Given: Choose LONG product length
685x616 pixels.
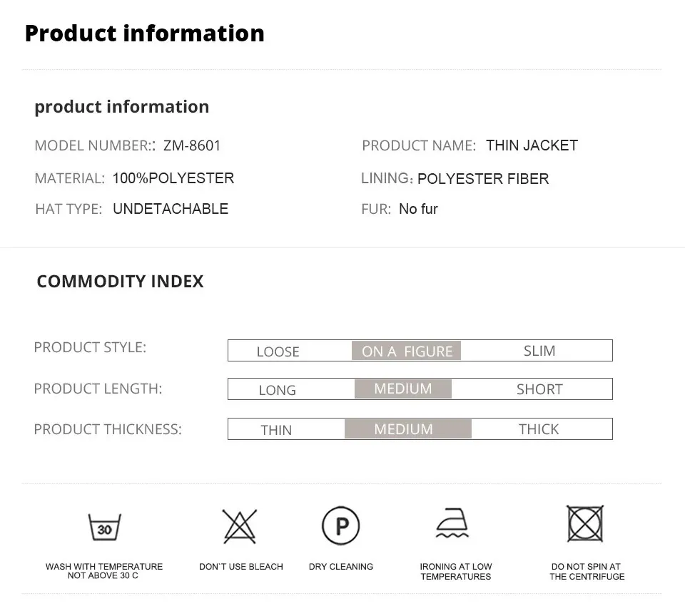Looking at the screenshot, I should [277, 390].
